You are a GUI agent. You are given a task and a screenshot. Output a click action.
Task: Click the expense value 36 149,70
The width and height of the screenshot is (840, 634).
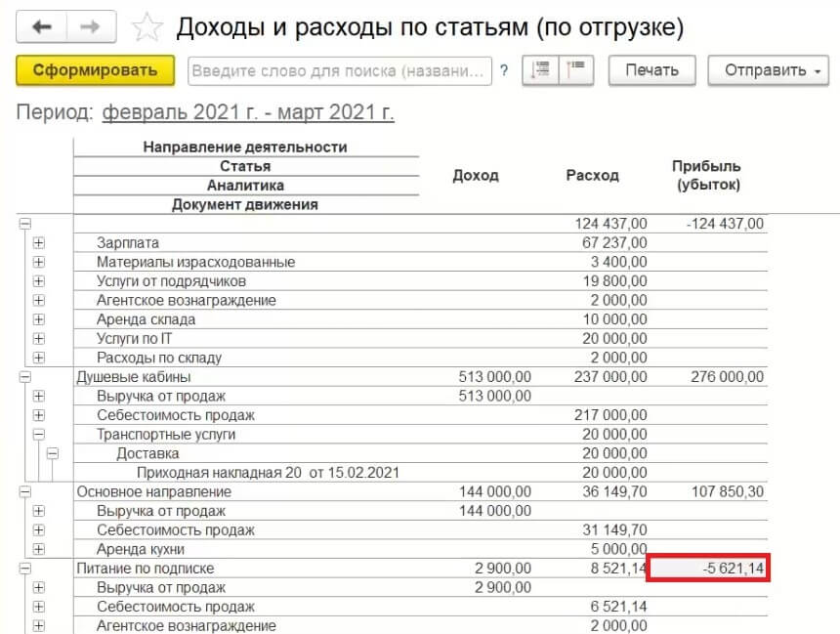pos(614,491)
